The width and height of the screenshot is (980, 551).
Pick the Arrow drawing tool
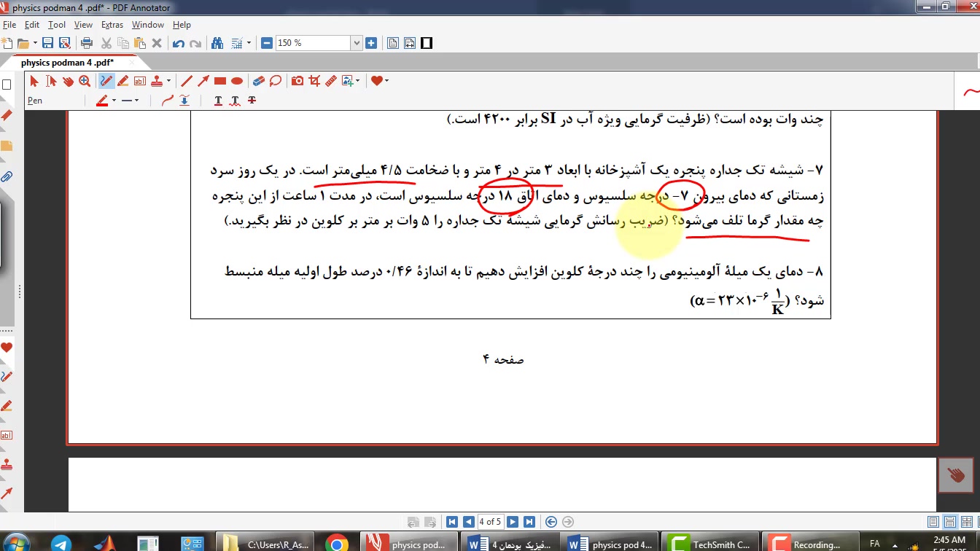pyautogui.click(x=203, y=81)
